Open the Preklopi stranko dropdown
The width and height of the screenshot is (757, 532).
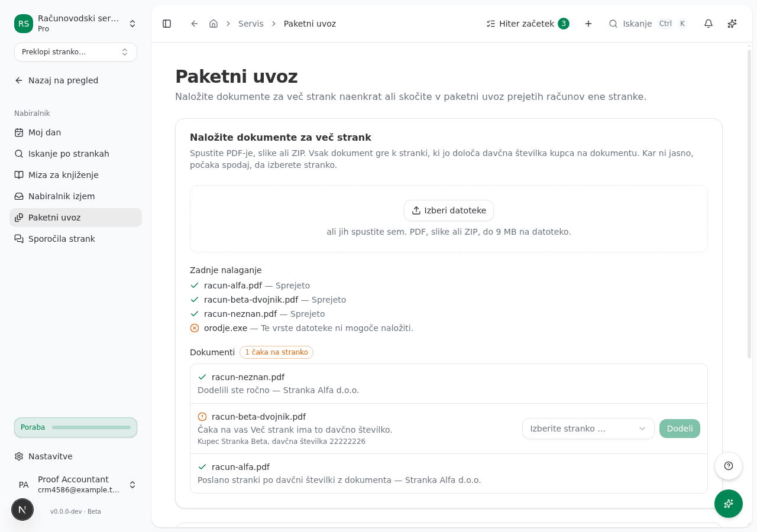tap(76, 52)
